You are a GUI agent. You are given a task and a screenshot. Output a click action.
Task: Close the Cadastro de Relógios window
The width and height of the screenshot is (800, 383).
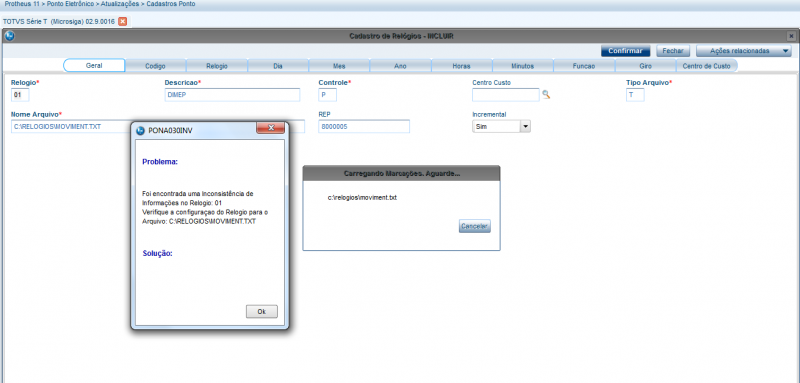(790, 36)
